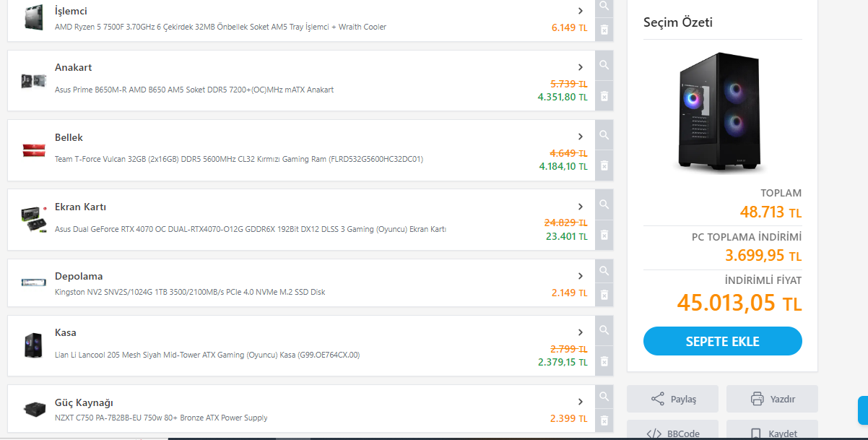Delete the Bellek RAM using its trash icon
The height and width of the screenshot is (440, 868).
604,165
